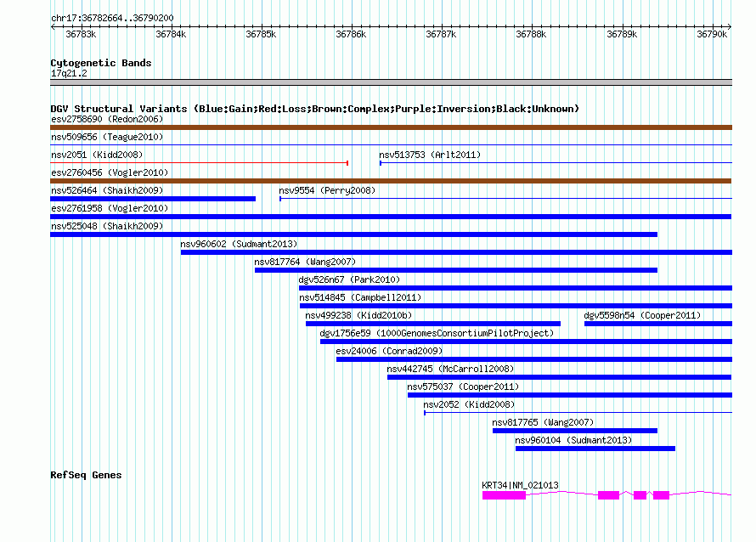
Task: Select the first KRT34 magenta exon block
Action: [504, 495]
